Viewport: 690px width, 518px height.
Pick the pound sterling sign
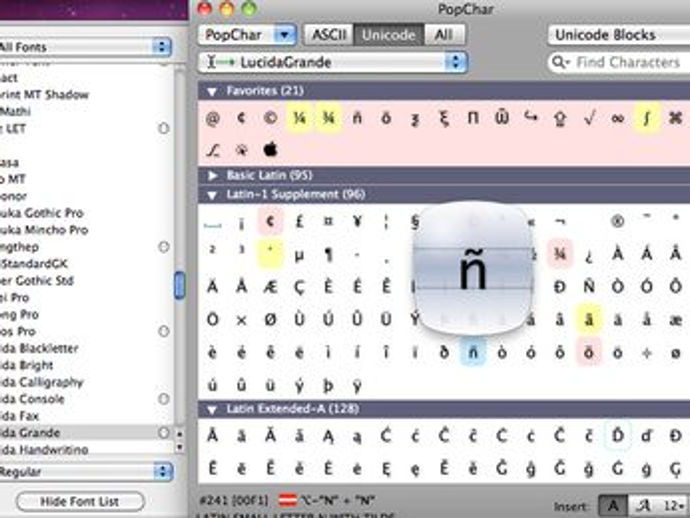pos(299,221)
